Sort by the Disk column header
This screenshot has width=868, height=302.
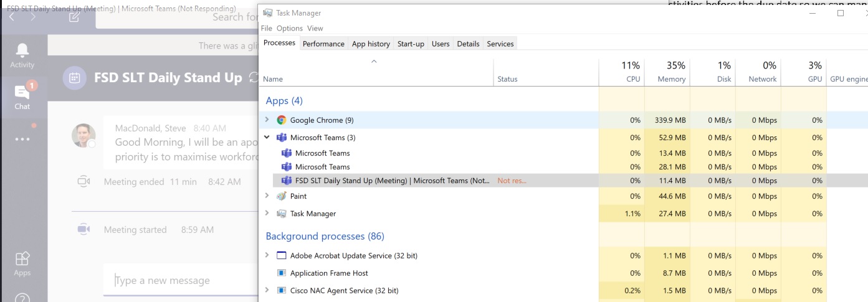click(713, 72)
